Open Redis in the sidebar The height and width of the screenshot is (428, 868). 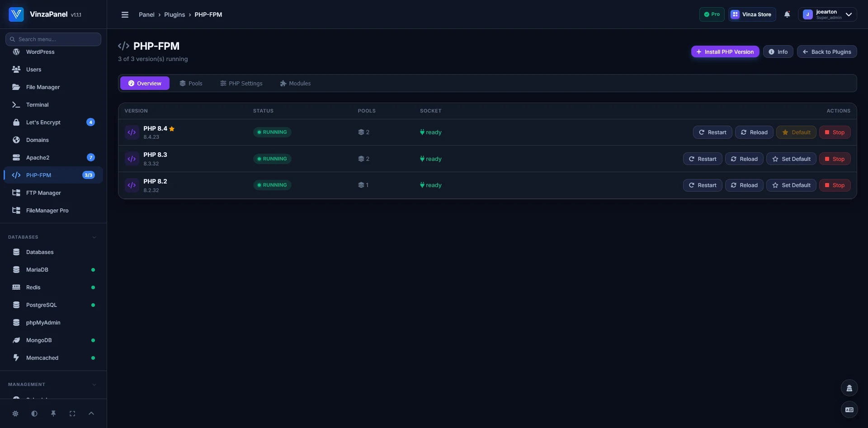[53, 287]
